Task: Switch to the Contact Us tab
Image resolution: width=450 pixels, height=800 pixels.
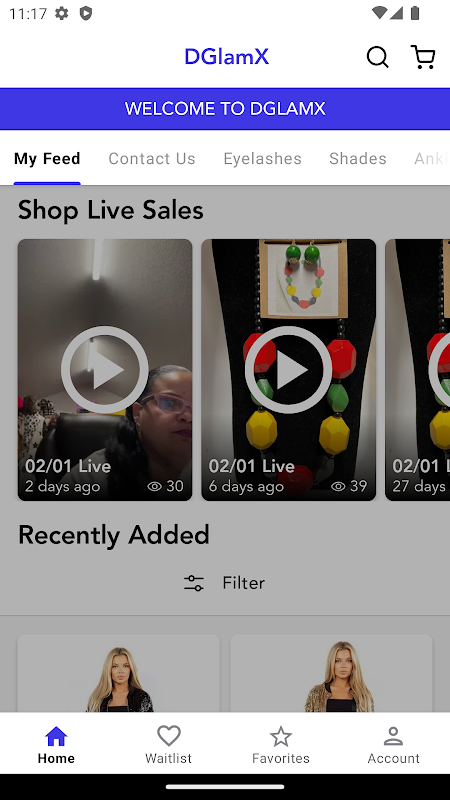Action: tap(152, 159)
